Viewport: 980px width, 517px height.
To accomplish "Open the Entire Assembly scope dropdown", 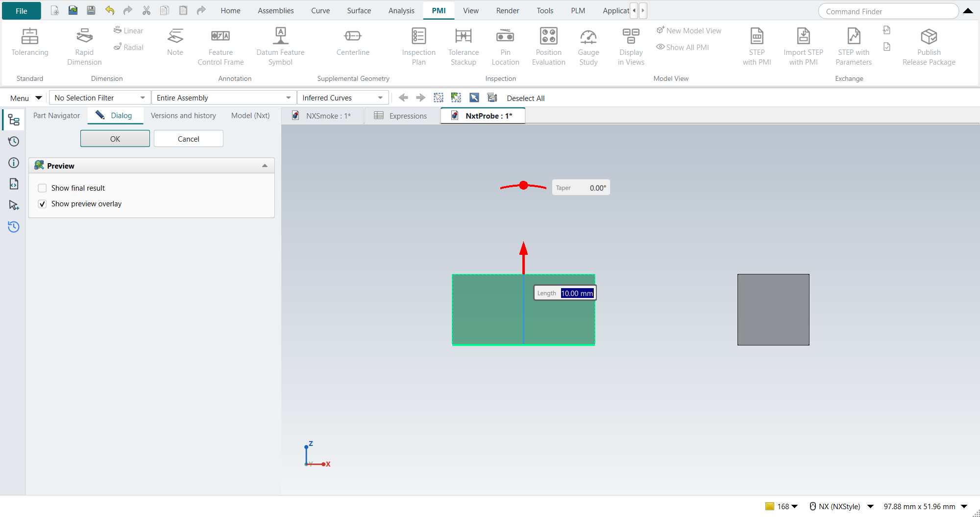I will coord(224,98).
